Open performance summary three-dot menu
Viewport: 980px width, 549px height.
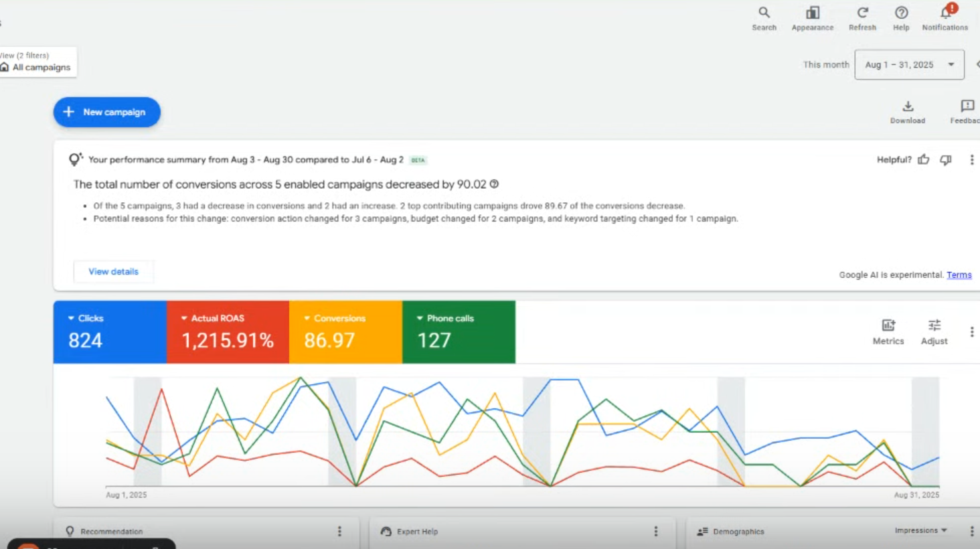pyautogui.click(x=971, y=159)
